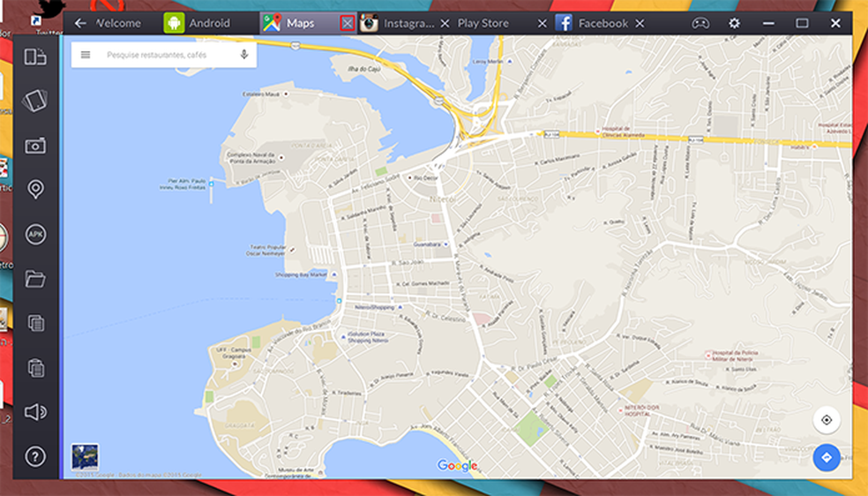Open the set location sidebar icon
The image size is (868, 496).
35,190
